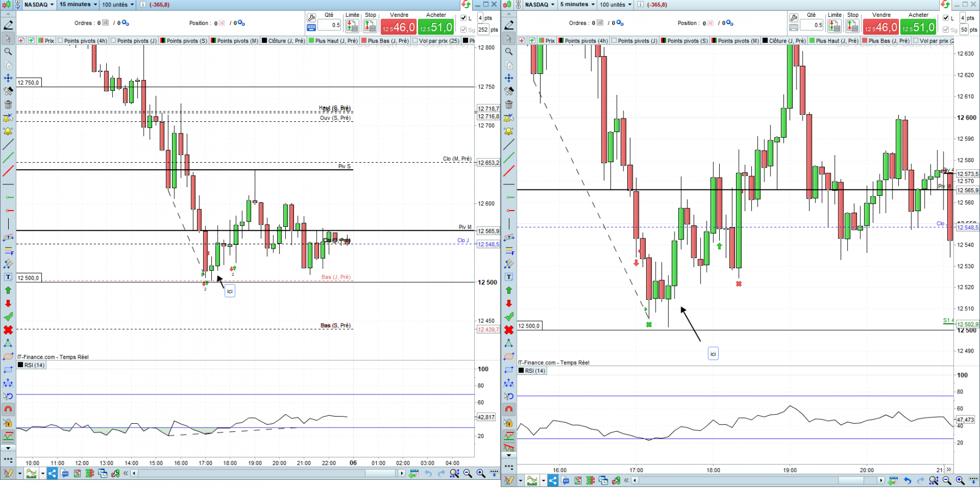Image resolution: width=980 pixels, height=488 pixels.
Task: Select the pencil draw tool in left sidebar
Action: click(x=8, y=25)
